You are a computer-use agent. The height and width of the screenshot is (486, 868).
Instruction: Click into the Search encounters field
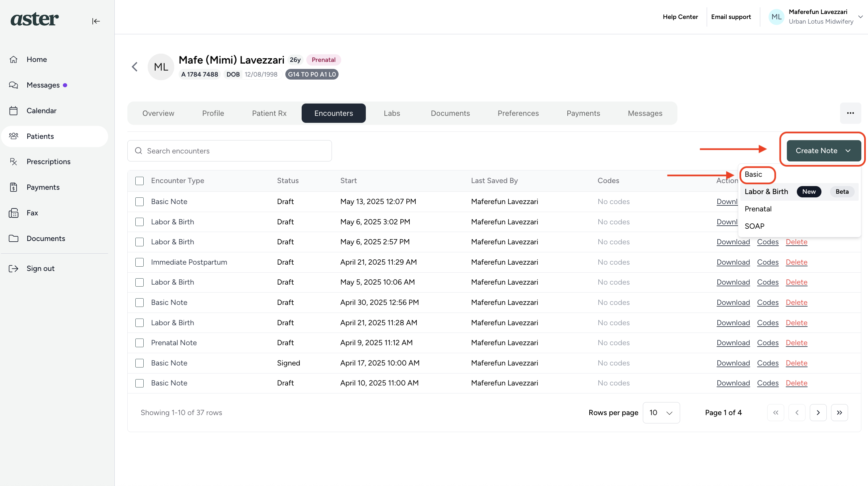tap(229, 151)
